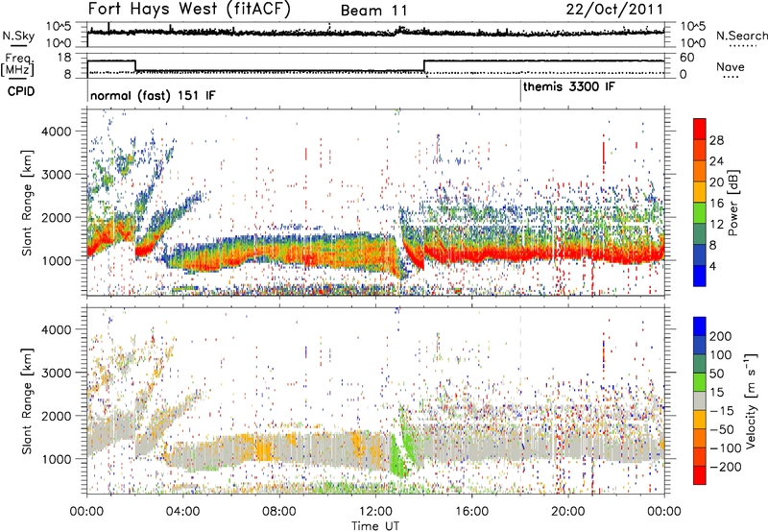Screen dimensions: 768x532
Task: Click the 4 tick on Power colorbar
Action: click(x=713, y=266)
